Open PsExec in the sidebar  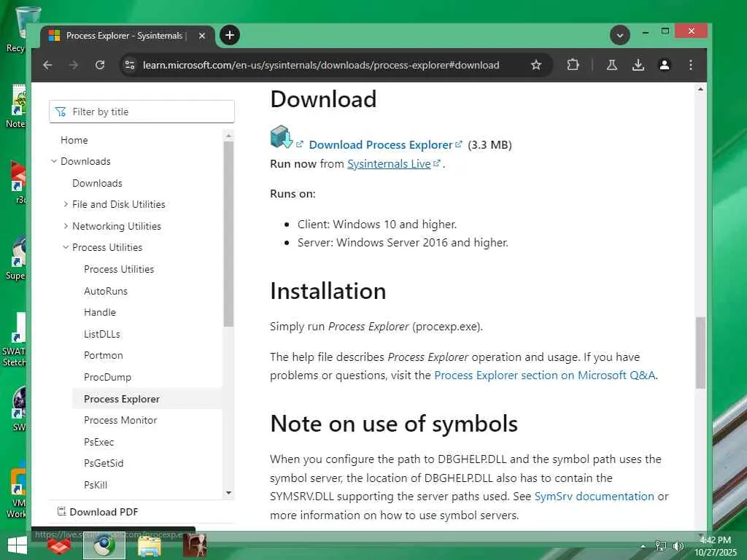point(99,442)
